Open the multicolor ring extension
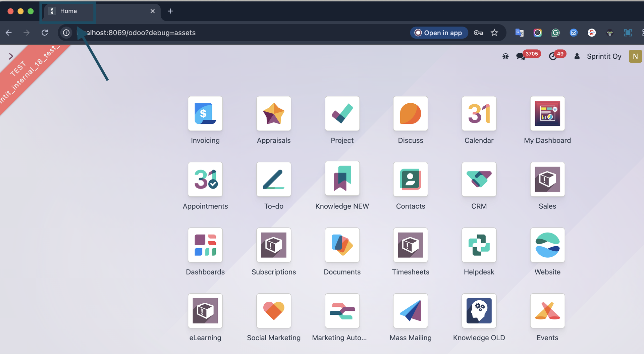 [538, 33]
